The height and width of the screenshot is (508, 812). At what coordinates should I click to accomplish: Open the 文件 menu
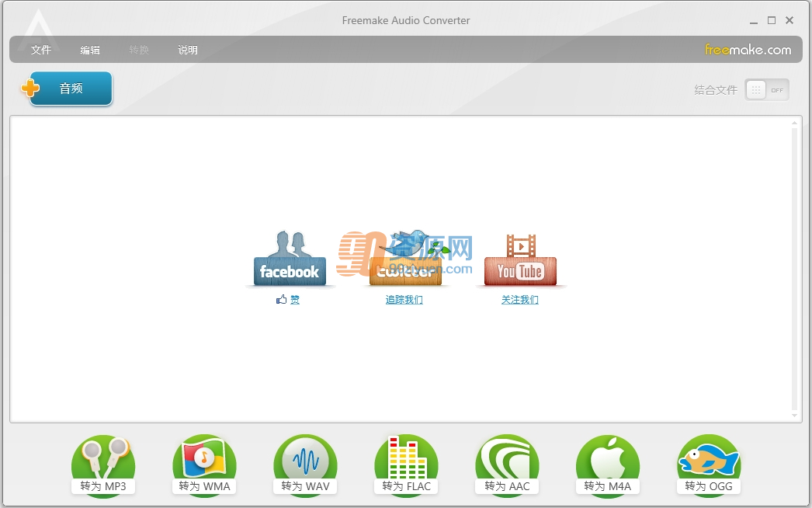(41, 50)
